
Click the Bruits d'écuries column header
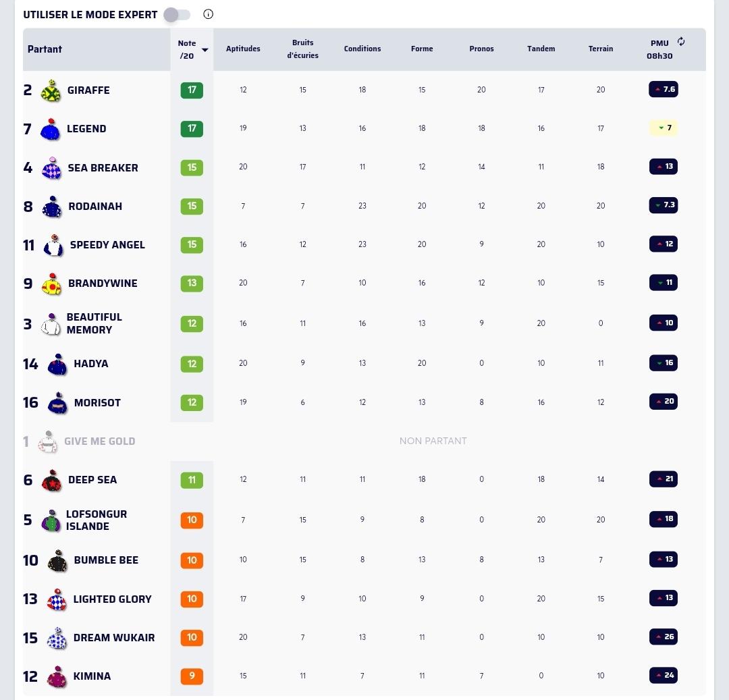point(302,49)
